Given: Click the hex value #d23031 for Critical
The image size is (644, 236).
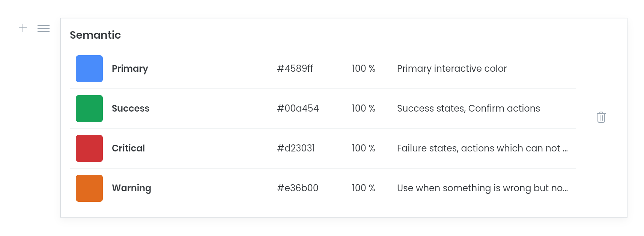Looking at the screenshot, I should tap(295, 148).
